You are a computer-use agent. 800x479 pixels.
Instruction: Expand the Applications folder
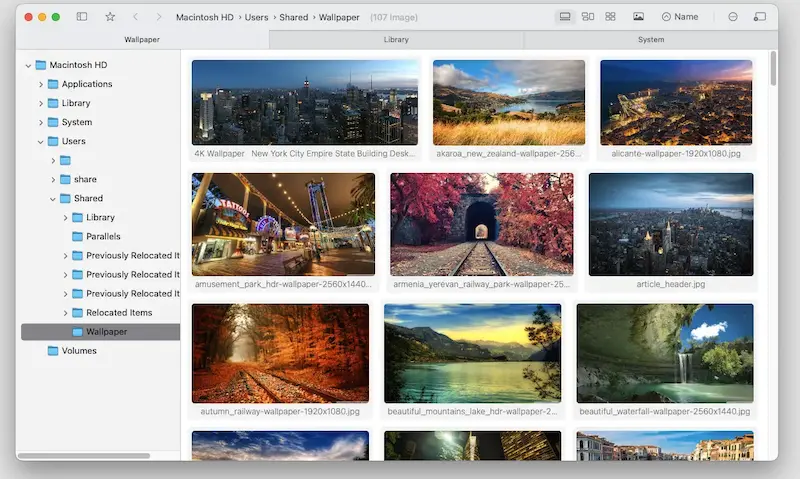pos(41,84)
